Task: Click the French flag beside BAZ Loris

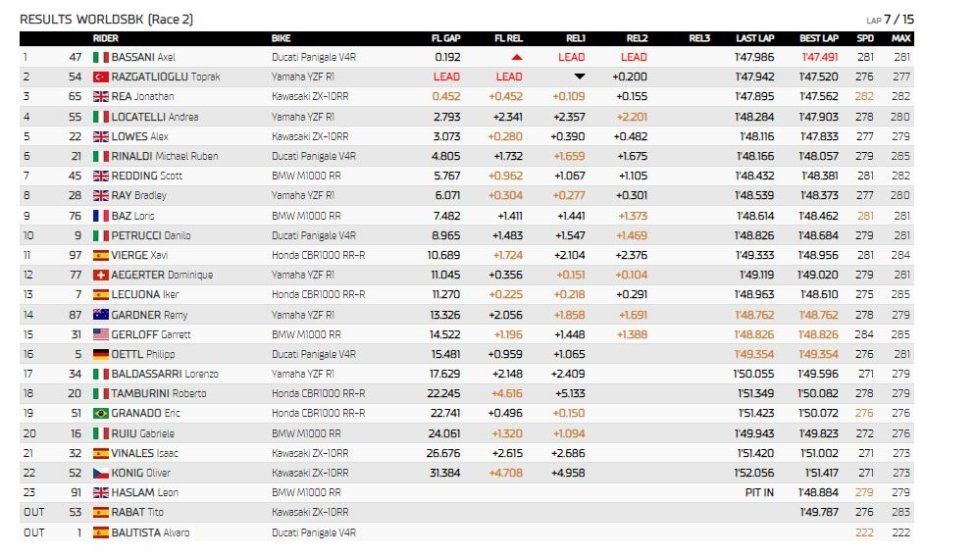Action: pos(100,216)
